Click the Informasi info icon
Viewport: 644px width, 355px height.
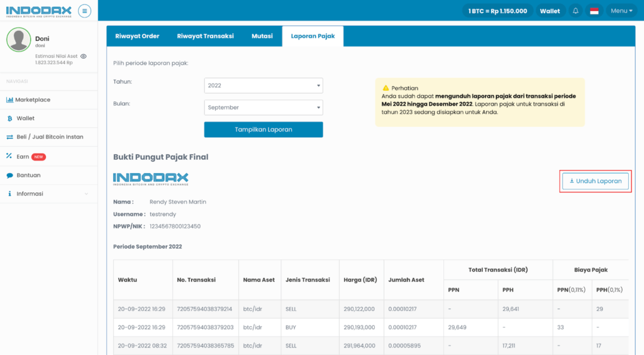(9, 194)
